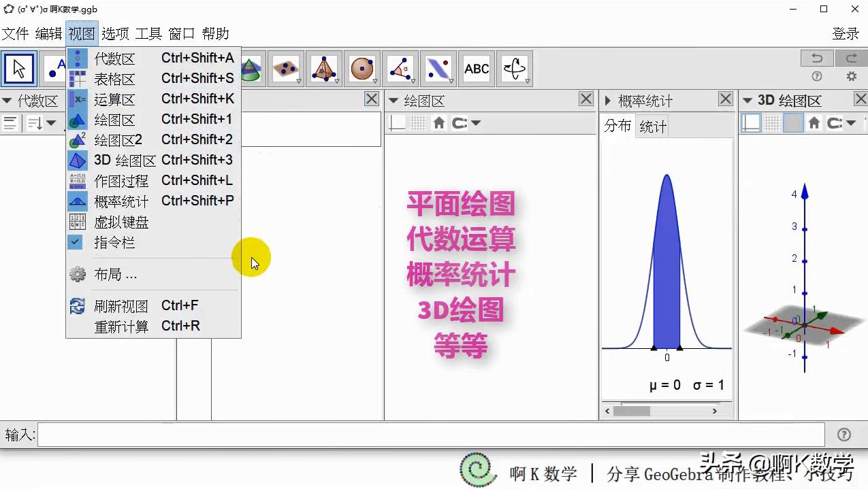
Task: Click right interval marker under distribution curve
Action: coord(680,348)
